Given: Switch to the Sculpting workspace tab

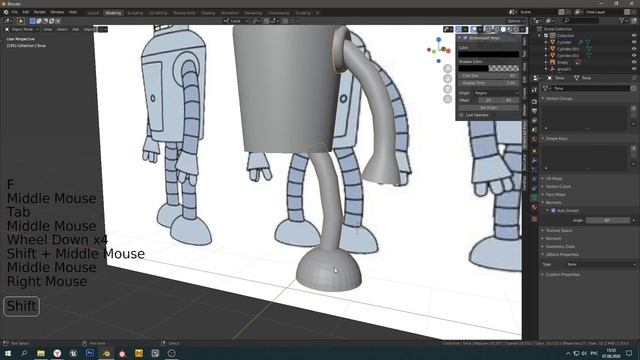Looking at the screenshot, I should [135, 13].
